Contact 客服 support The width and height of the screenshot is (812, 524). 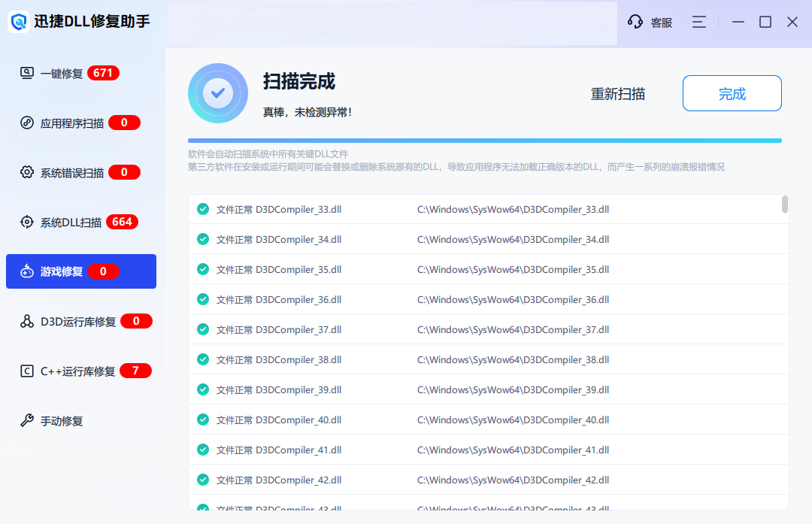(650, 22)
